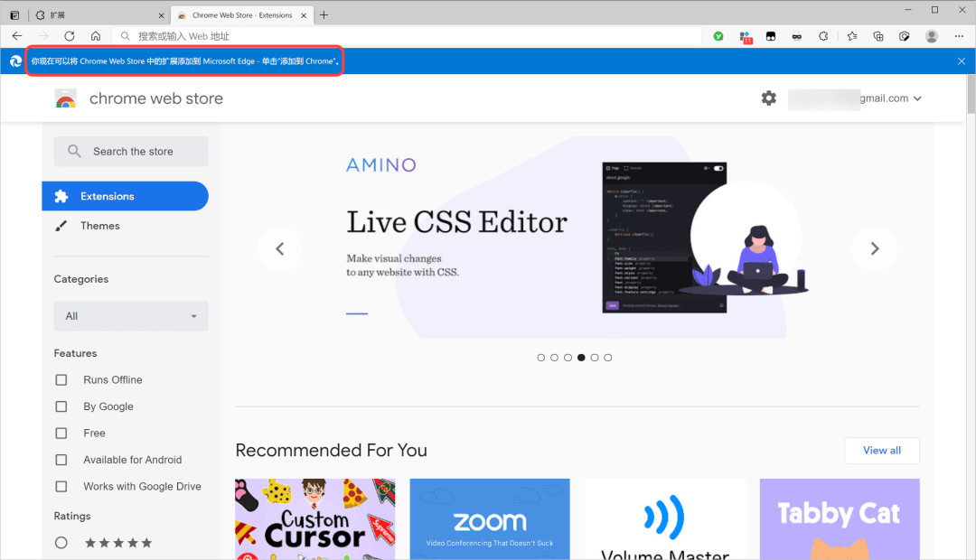Select the five-star rating radio button
Viewport: 976px width, 560px height.
pos(61,543)
